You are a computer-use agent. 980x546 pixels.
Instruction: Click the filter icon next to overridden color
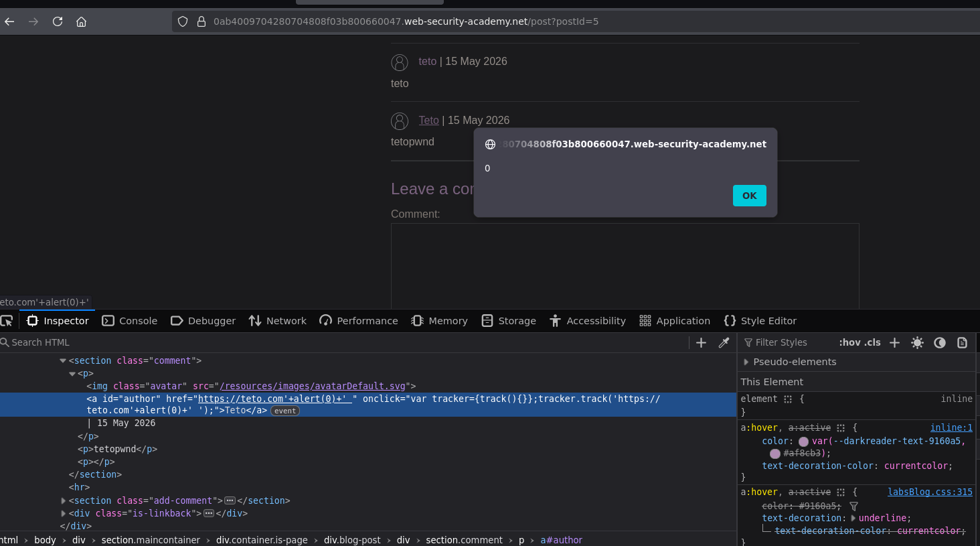coord(853,506)
